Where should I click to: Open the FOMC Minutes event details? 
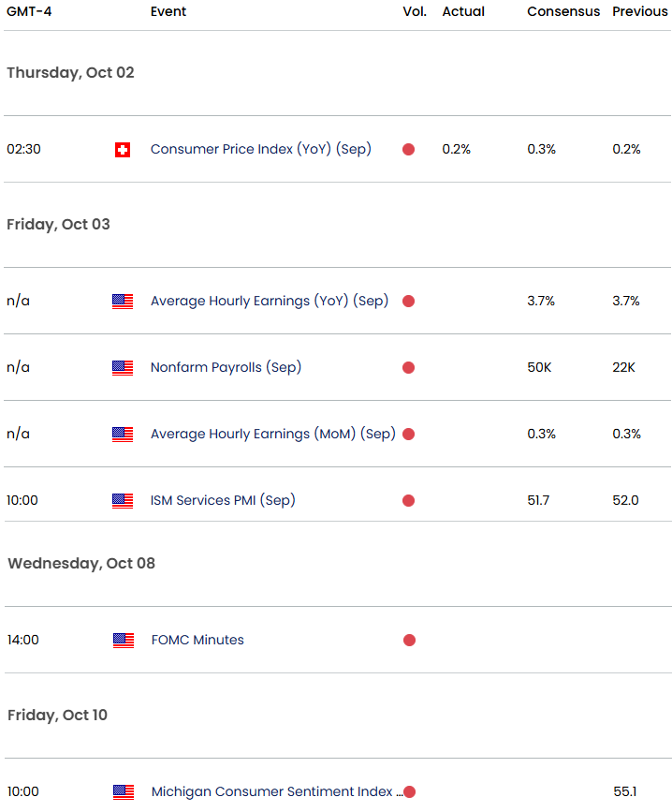click(197, 640)
